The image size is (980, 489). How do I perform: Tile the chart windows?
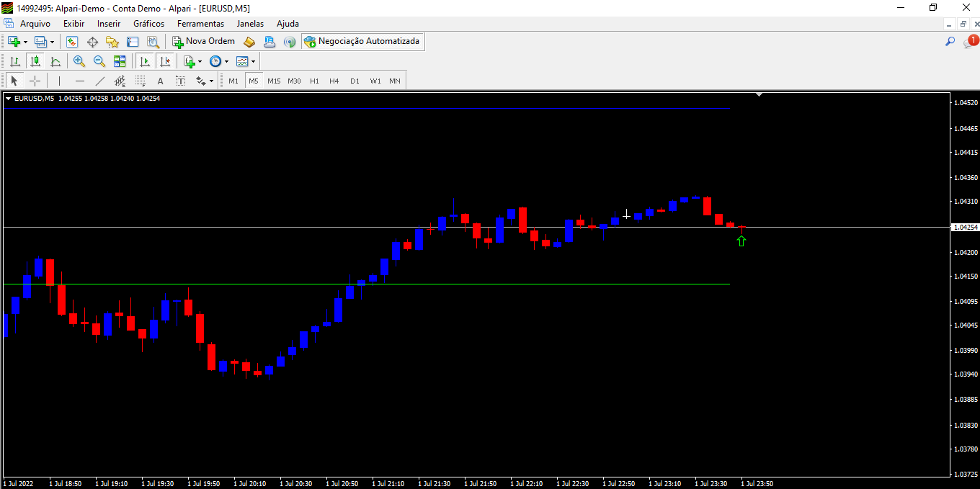tap(120, 61)
